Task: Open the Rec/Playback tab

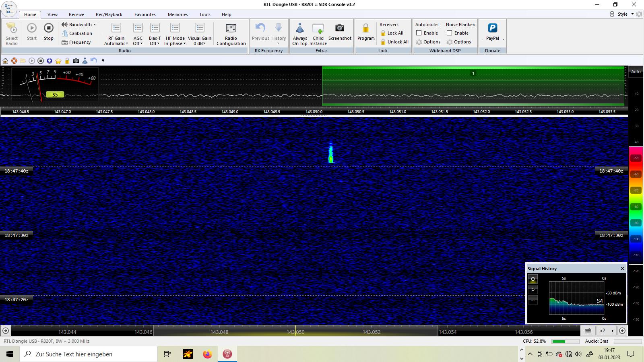Action: coord(109,14)
